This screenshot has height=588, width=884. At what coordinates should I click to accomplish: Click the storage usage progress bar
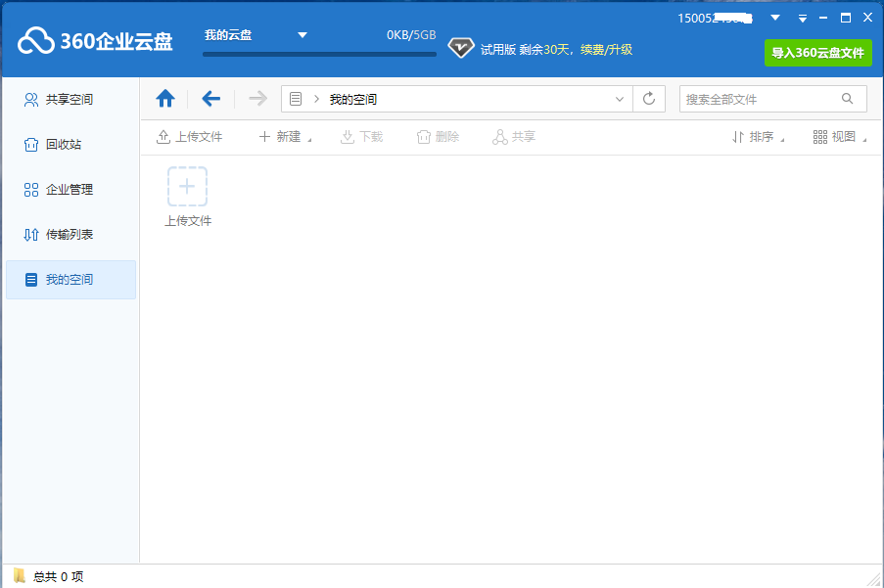tap(320, 55)
